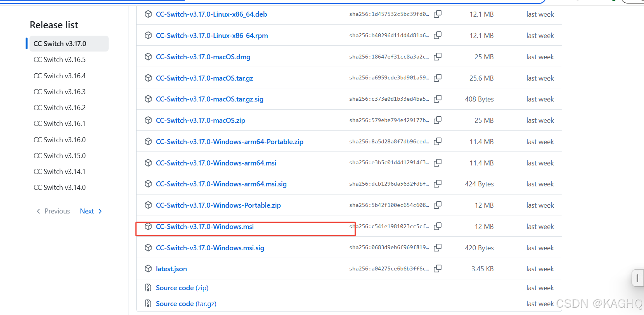Copy SHA256 hash for macOS.zip
Image resolution: width=644 pixels, height=315 pixels.
click(438, 120)
